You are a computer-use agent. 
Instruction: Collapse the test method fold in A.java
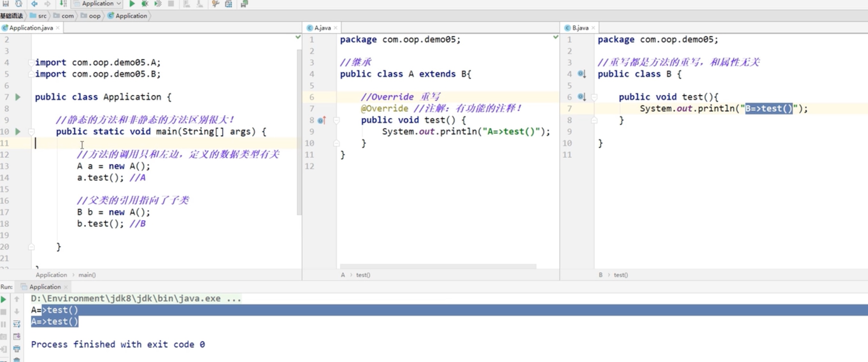coord(336,120)
